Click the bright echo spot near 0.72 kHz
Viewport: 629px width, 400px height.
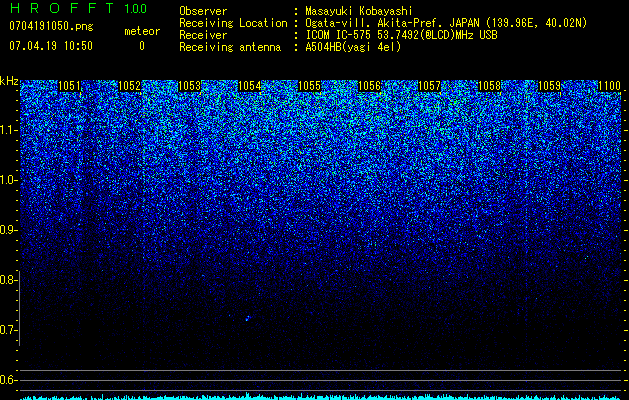(x=248, y=319)
